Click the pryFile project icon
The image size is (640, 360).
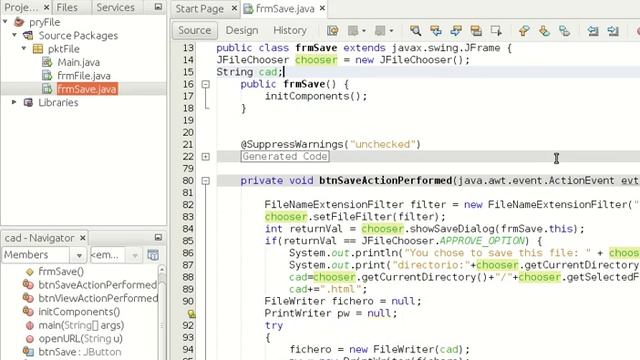(x=19, y=22)
